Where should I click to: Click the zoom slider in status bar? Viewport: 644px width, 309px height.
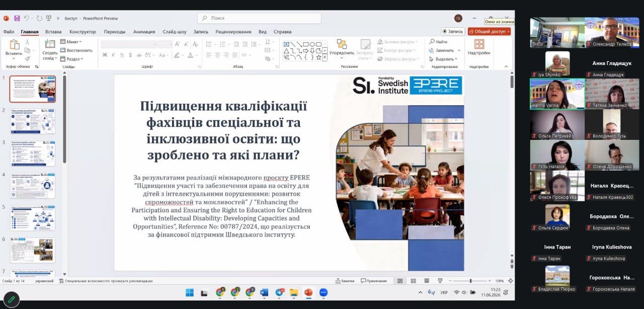[470, 281]
